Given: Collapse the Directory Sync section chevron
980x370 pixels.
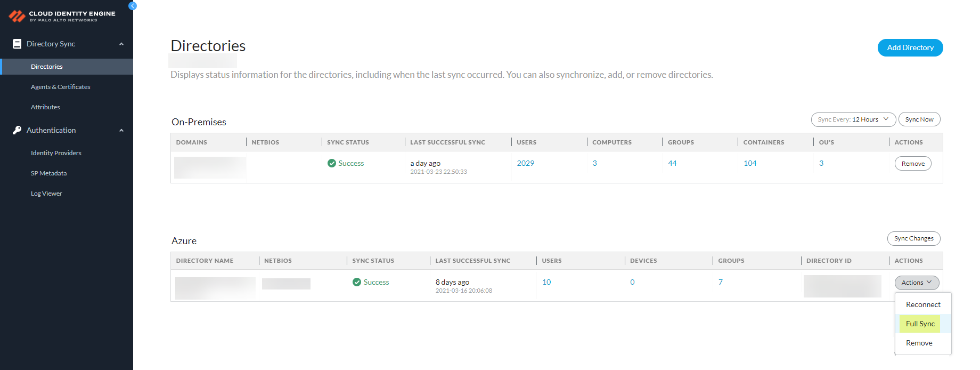Looking at the screenshot, I should pyautogui.click(x=121, y=44).
